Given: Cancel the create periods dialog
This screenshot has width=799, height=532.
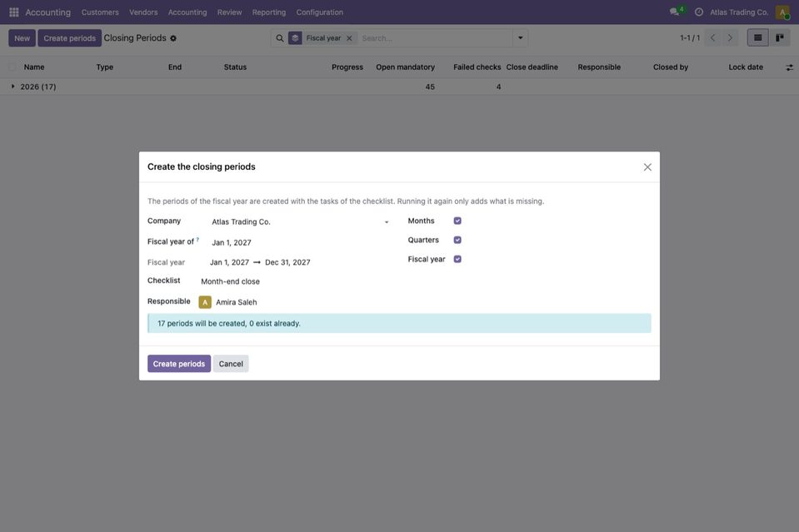Looking at the screenshot, I should (231, 364).
